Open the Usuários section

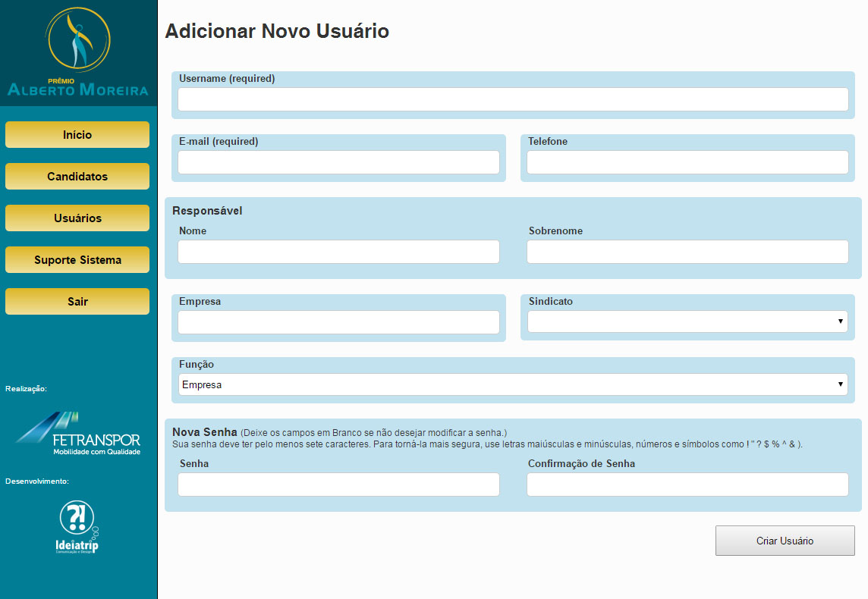point(77,218)
